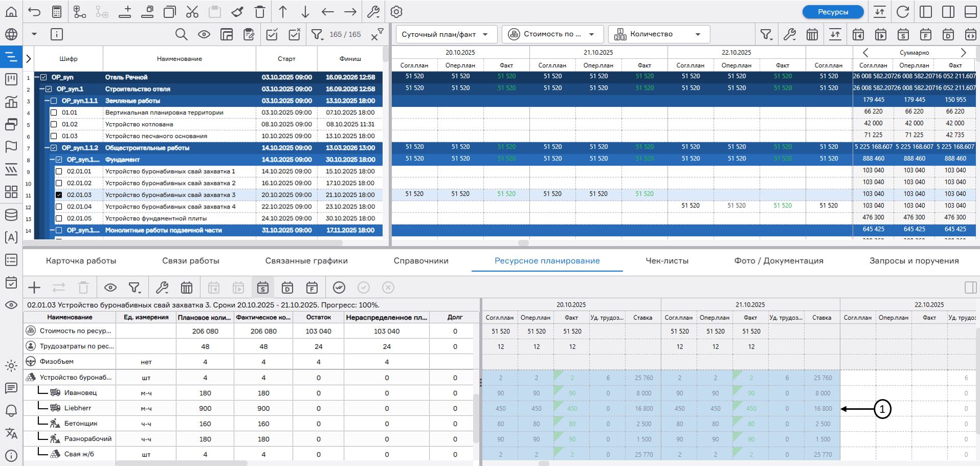This screenshot has height=466, width=980.
Task: Click the blue Ресурсы button
Action: [832, 12]
